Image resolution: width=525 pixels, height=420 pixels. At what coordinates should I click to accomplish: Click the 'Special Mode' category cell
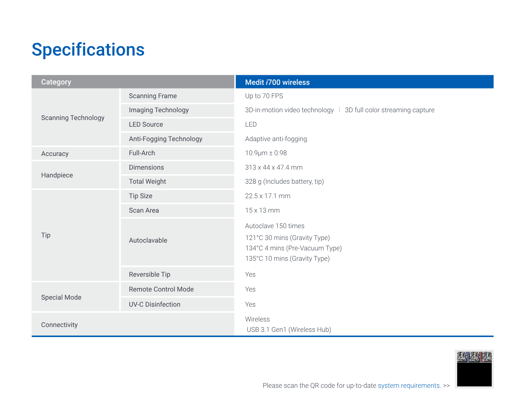pos(76,297)
